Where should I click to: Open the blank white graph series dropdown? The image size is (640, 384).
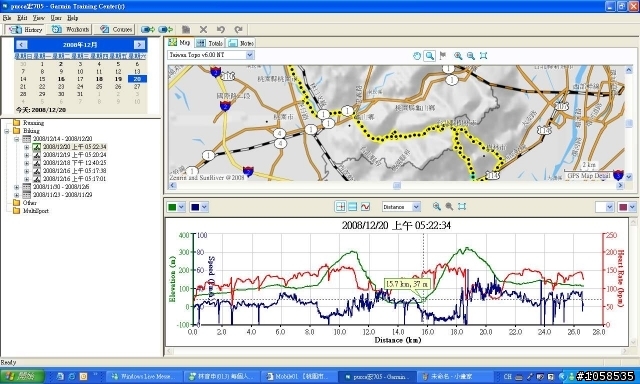point(609,207)
